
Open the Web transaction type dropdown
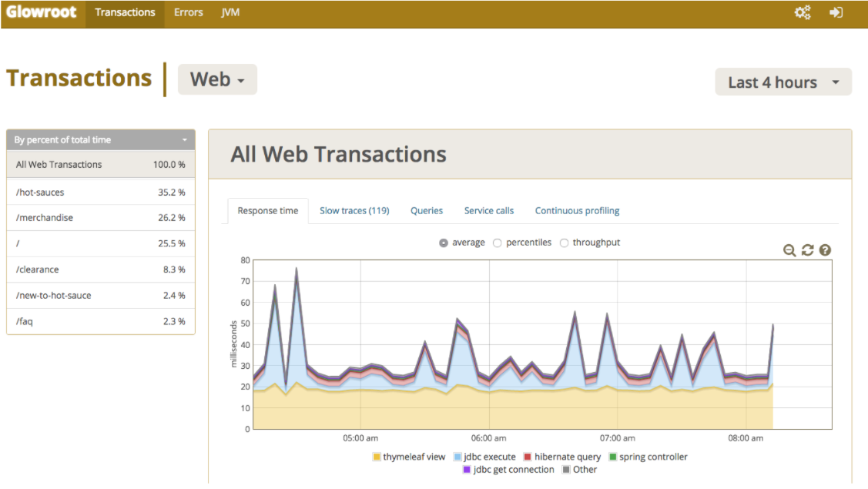point(217,79)
